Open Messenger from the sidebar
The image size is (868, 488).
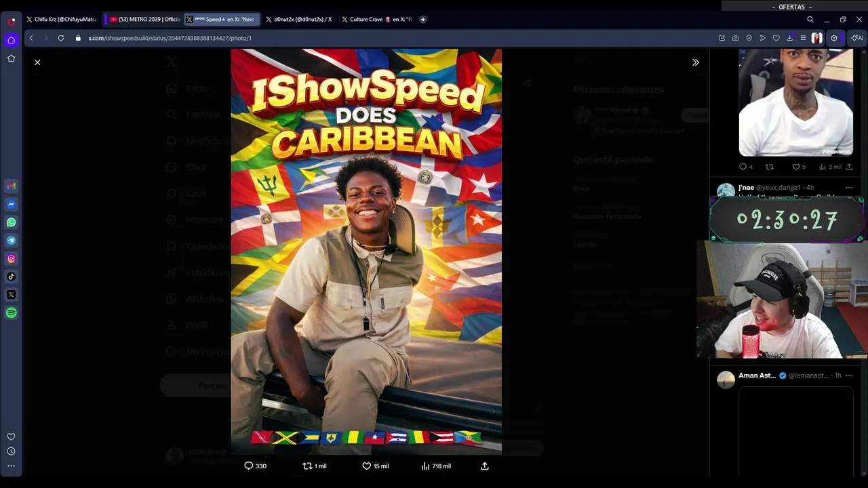pyautogui.click(x=12, y=204)
